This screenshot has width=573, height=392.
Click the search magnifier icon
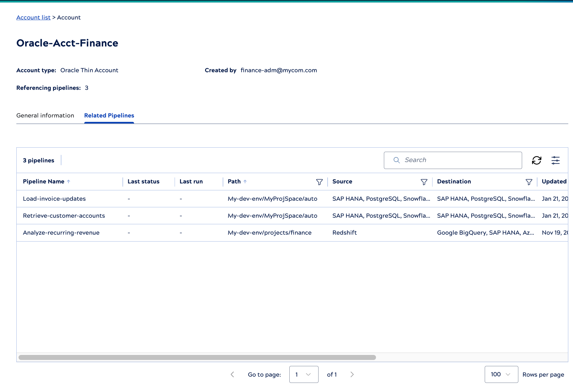tap(396, 160)
